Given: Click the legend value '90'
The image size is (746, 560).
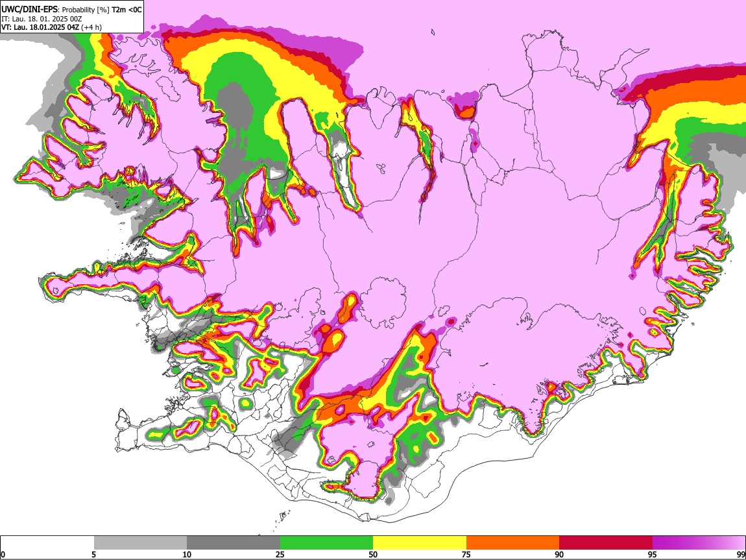Looking at the screenshot, I should (559, 554).
